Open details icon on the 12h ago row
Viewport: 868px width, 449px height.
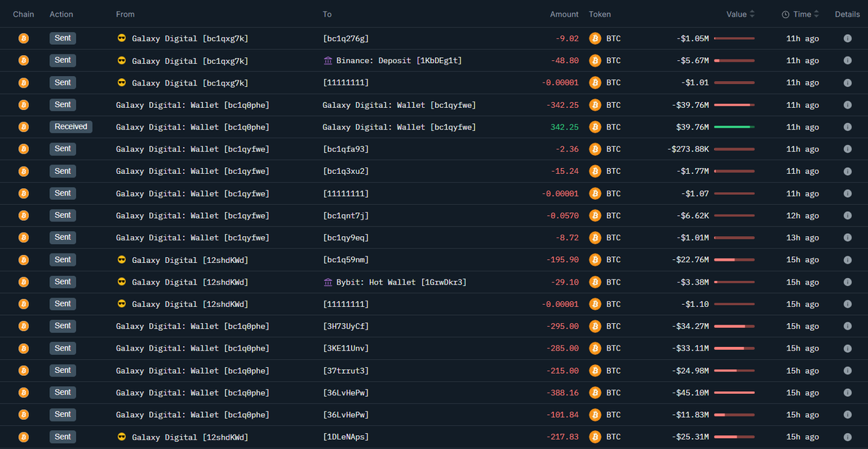(847, 215)
